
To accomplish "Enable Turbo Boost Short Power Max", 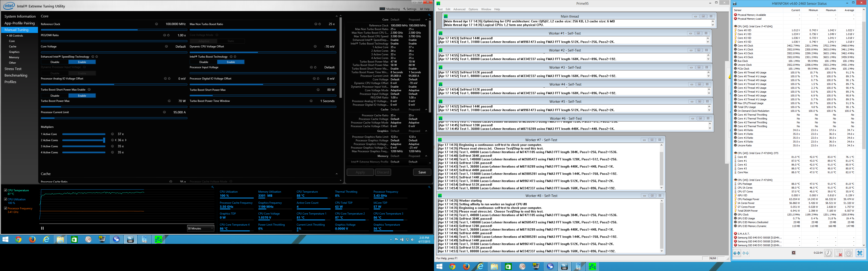I will (82, 96).
